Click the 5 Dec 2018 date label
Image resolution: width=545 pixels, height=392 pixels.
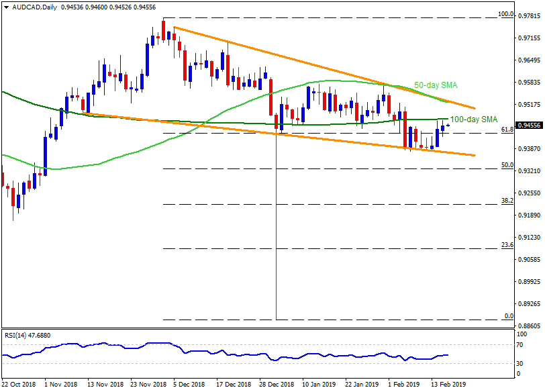[x=189, y=385]
